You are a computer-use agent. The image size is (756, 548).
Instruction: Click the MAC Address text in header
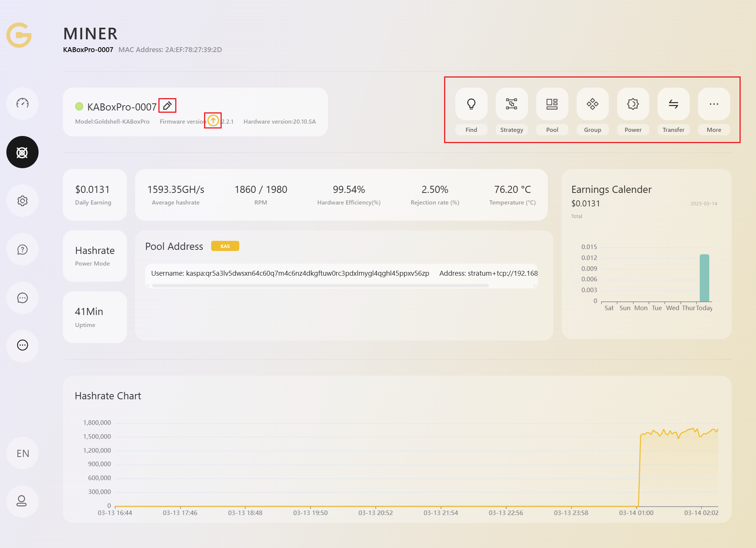[170, 50]
